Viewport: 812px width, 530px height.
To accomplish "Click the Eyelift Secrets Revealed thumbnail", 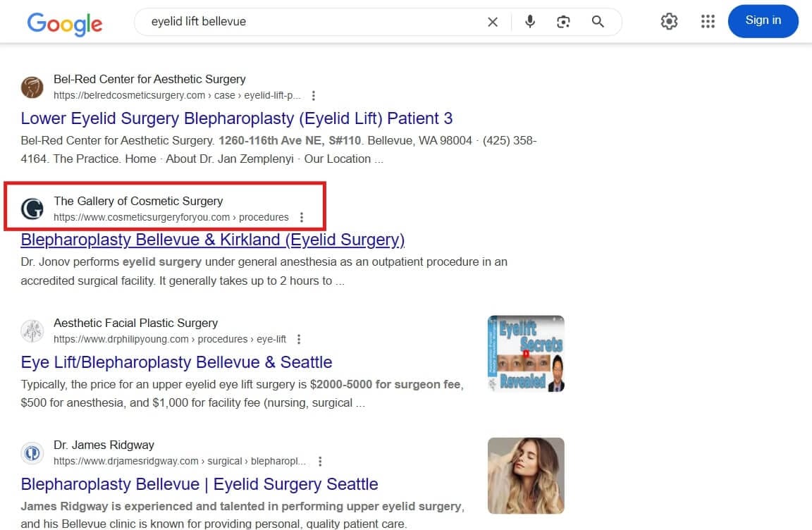I will tap(526, 354).
